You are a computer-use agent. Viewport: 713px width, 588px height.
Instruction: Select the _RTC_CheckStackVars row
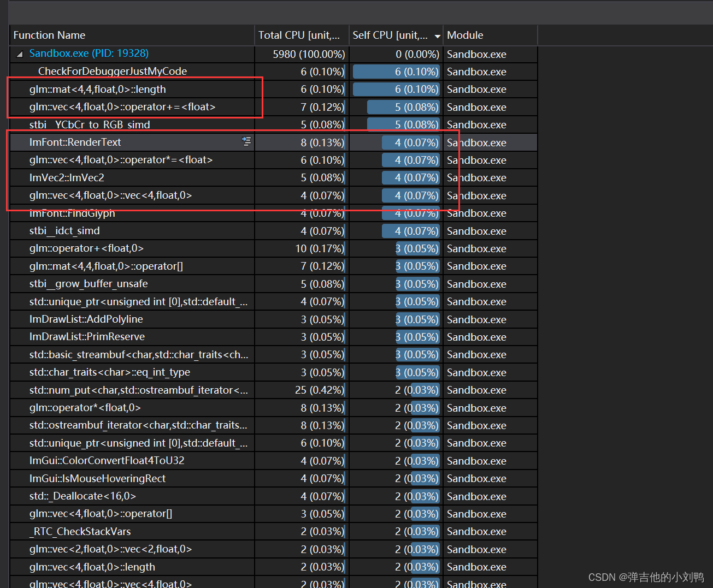pyautogui.click(x=273, y=531)
